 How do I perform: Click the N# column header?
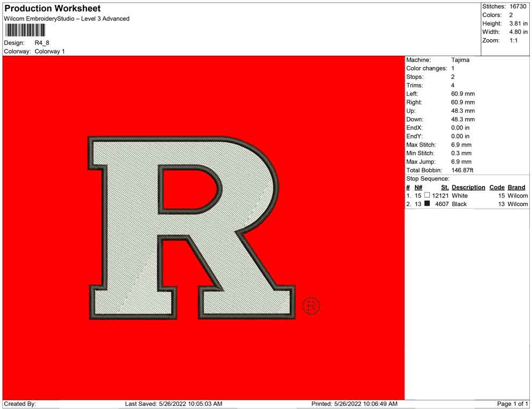[x=418, y=187]
